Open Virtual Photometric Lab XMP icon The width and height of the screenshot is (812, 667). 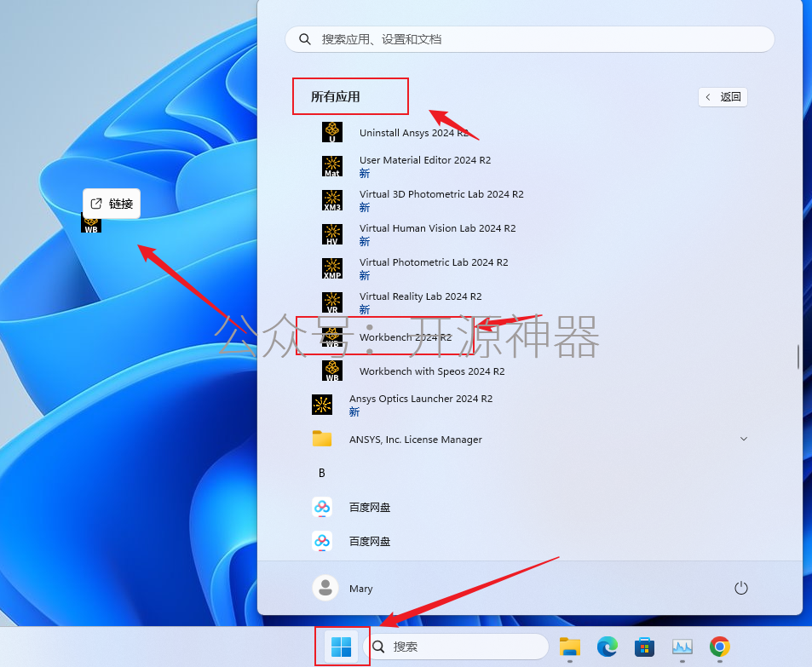[332, 268]
